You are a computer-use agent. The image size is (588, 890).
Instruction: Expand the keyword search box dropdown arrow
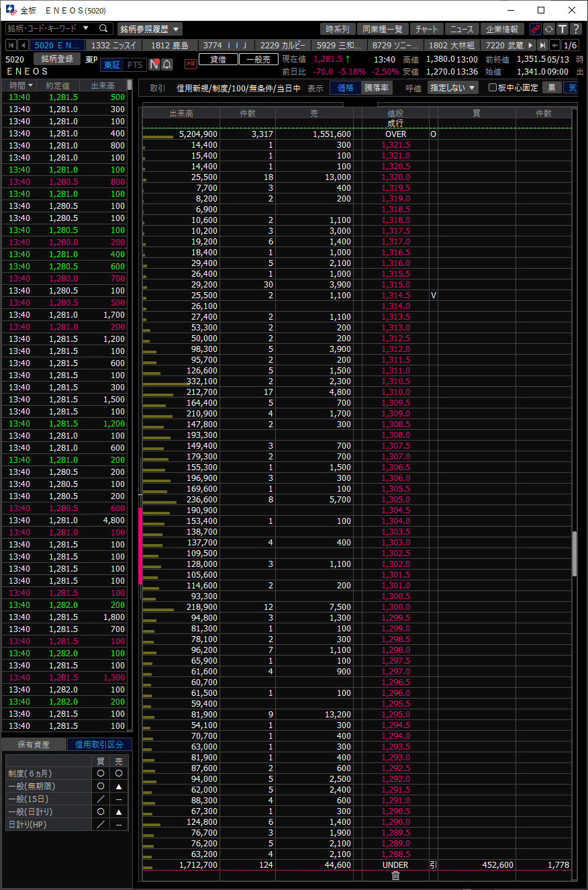tap(86, 28)
